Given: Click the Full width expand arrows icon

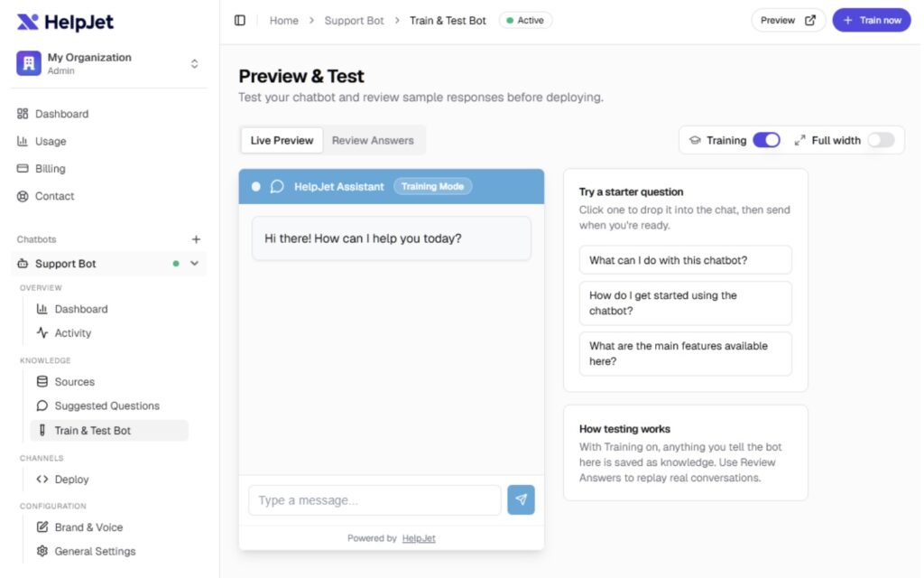Looking at the screenshot, I should pyautogui.click(x=799, y=140).
